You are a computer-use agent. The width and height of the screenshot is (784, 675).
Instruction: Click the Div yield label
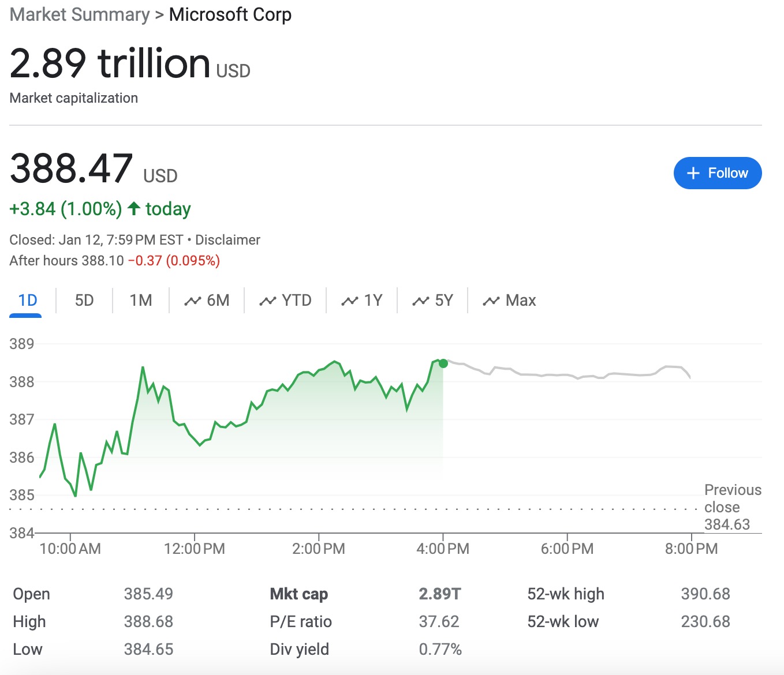pos(299,649)
